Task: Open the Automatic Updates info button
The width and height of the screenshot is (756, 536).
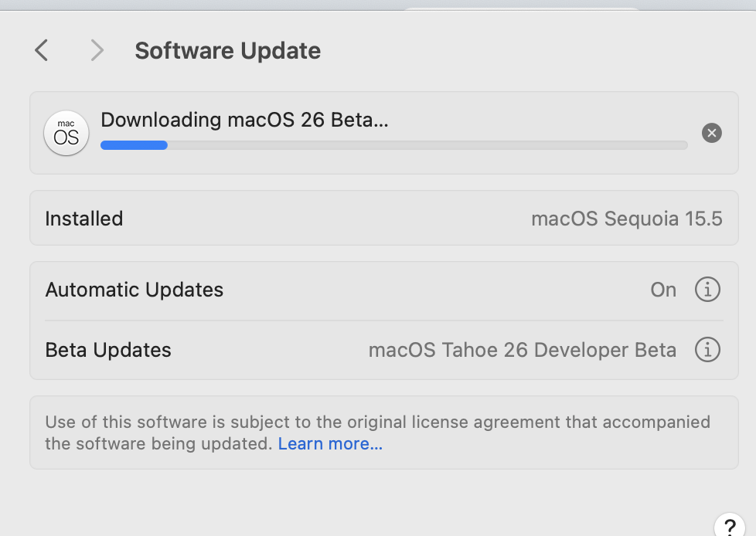Action: click(707, 290)
